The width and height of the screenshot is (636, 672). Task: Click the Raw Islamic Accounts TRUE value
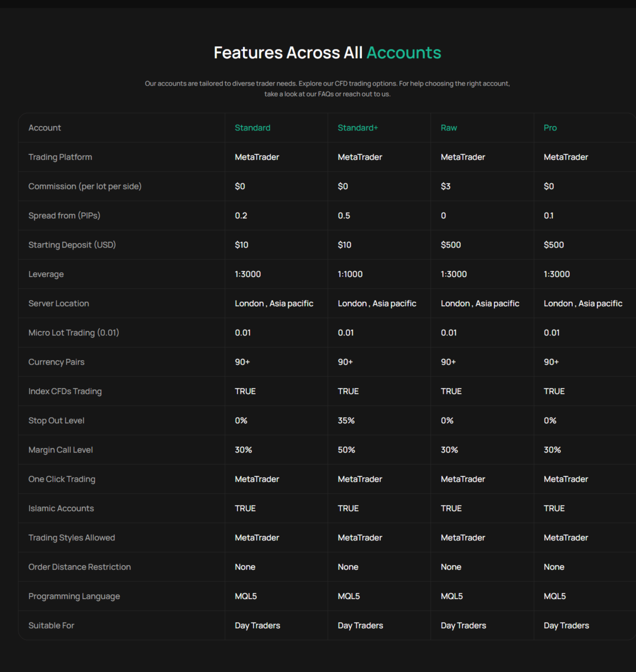(451, 508)
